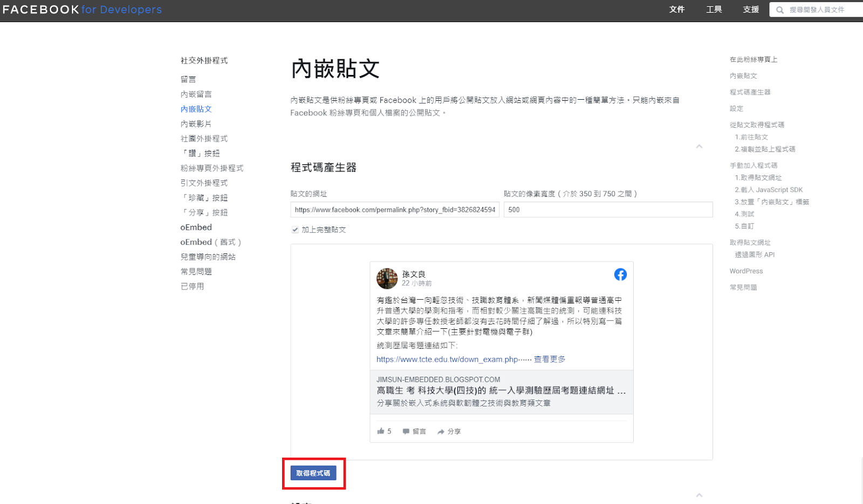
Task: Click the comment bubble icon 留言 in post
Action: 406,431
